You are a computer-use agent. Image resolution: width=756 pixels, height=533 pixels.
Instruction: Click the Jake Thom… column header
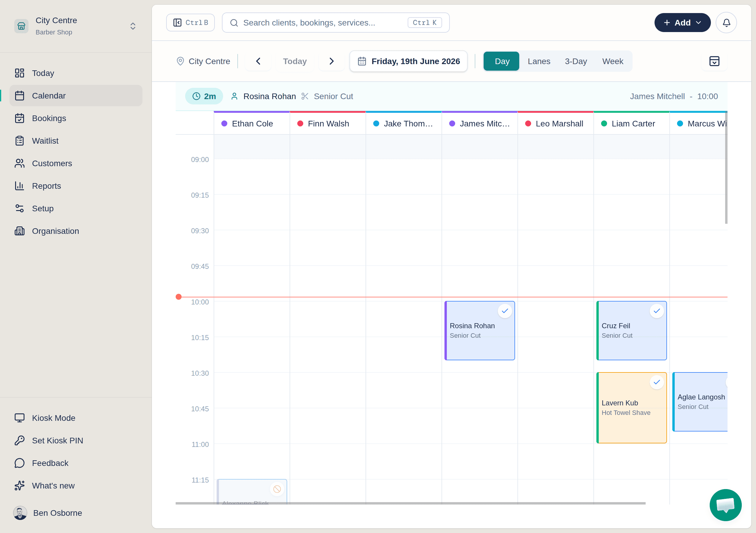pyautogui.click(x=404, y=123)
